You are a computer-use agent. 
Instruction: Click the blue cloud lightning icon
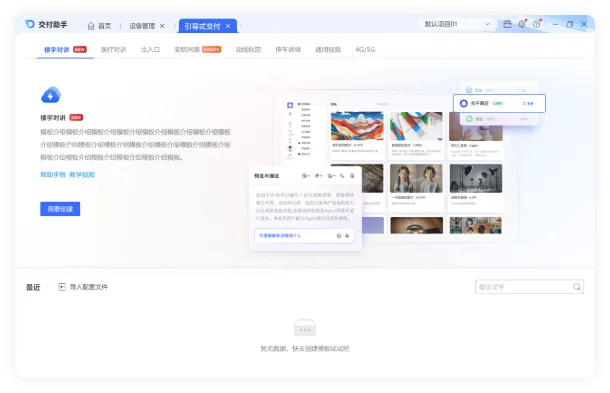(51, 95)
